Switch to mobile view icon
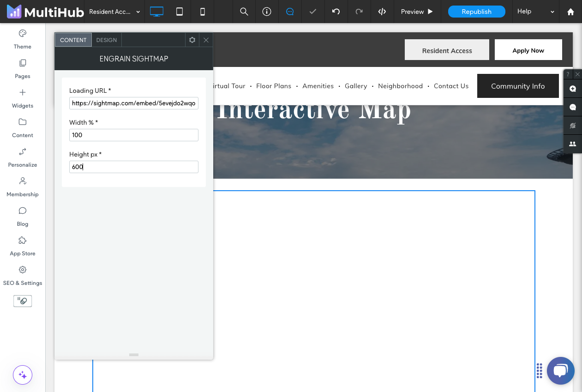Image resolution: width=582 pixels, height=392 pixels. (202, 12)
